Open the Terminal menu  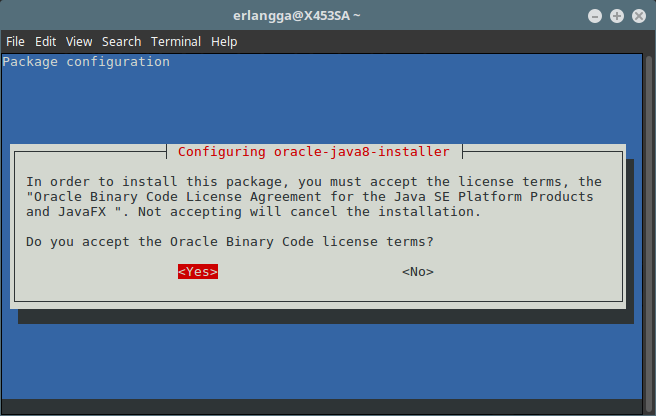176,42
